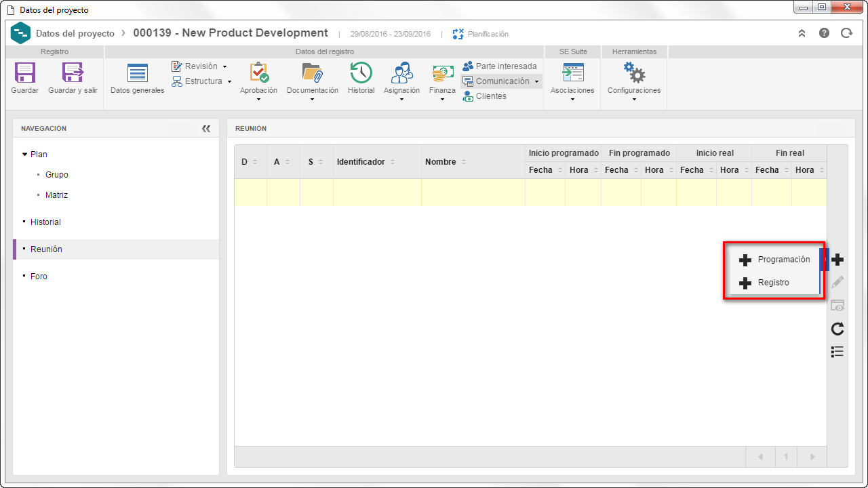Click the Parte interesada icon

pos(468,66)
